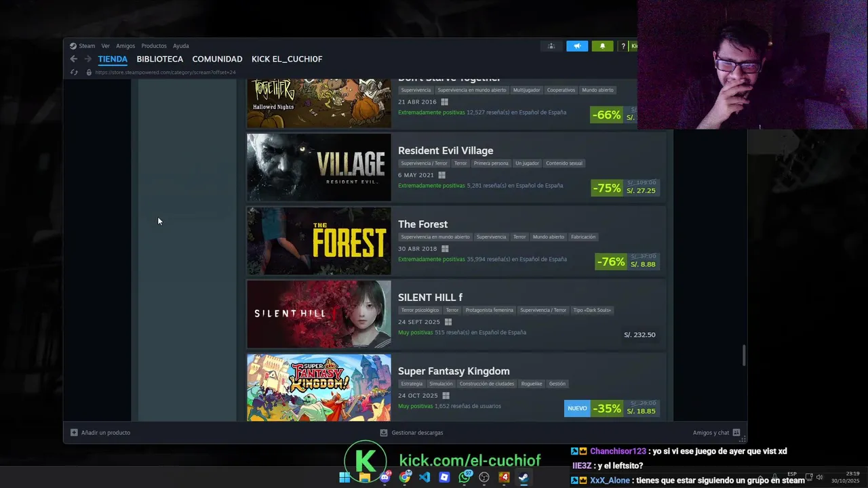Open the Ayuda menu
The width and height of the screenshot is (868, 488).
click(x=180, y=46)
